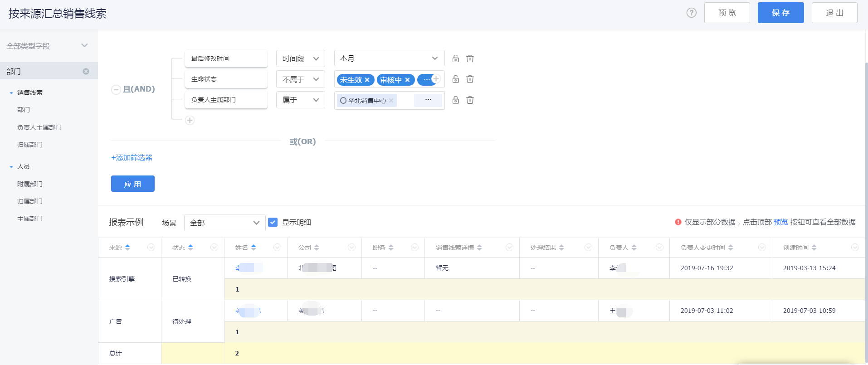This screenshot has height=365, width=868.
Task: Toggle lock on the 负责人主属部门 filter
Action: click(x=456, y=100)
